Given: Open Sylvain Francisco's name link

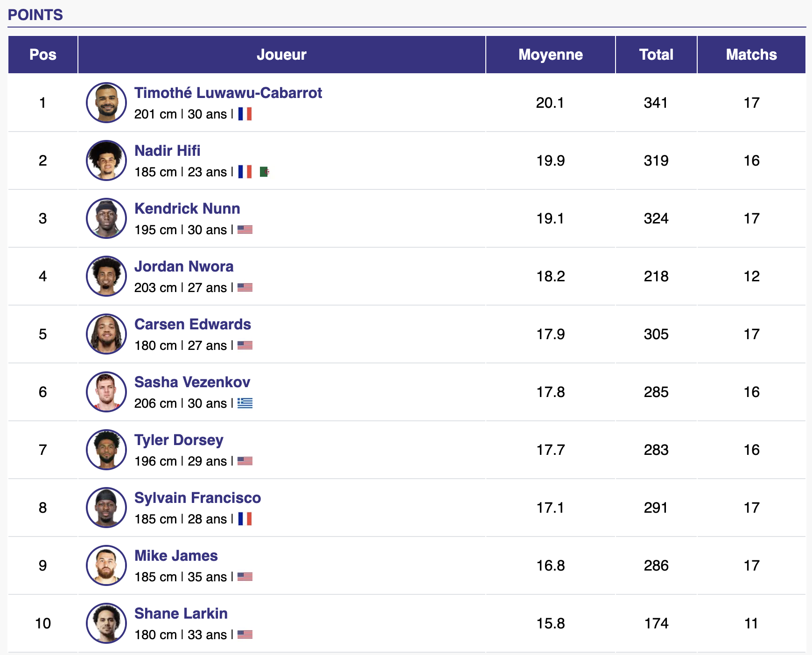Looking at the screenshot, I should point(197,498).
